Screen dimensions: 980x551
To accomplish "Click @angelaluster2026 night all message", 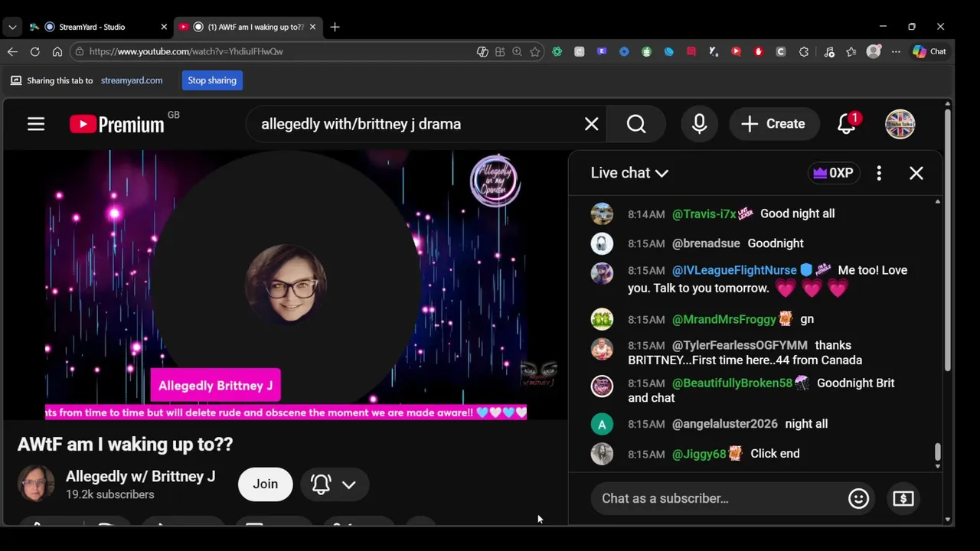I will click(x=806, y=424).
